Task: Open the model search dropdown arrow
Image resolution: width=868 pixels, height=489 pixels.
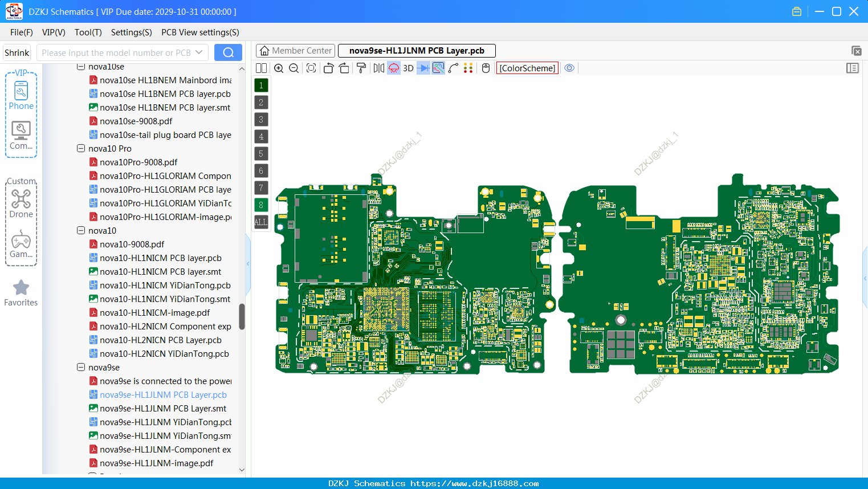Action: point(199,52)
